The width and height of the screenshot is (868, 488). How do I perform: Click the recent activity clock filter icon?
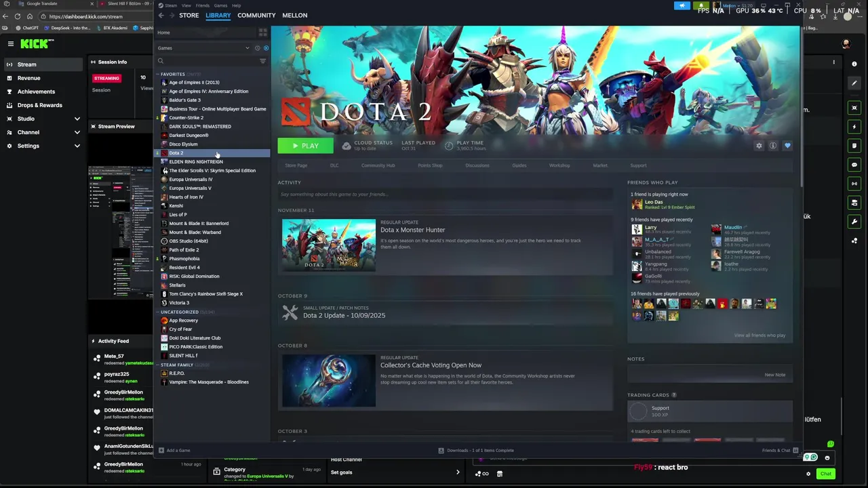[x=257, y=48]
